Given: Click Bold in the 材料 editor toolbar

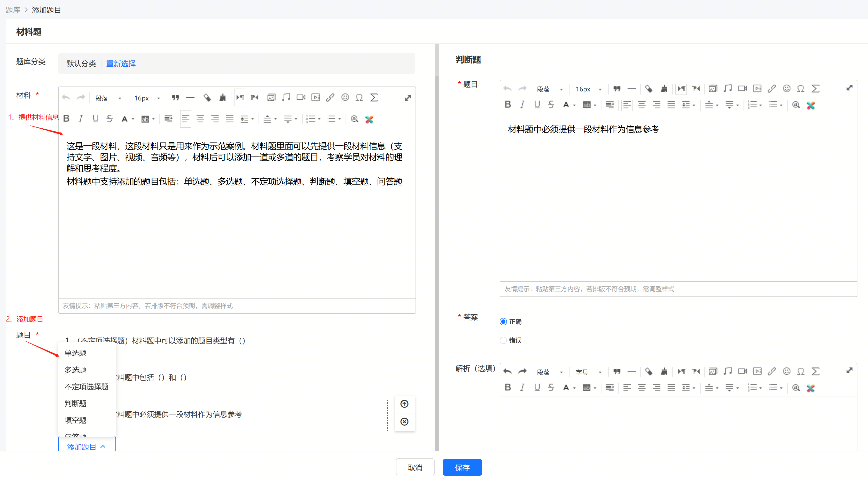Looking at the screenshot, I should pyautogui.click(x=66, y=119).
